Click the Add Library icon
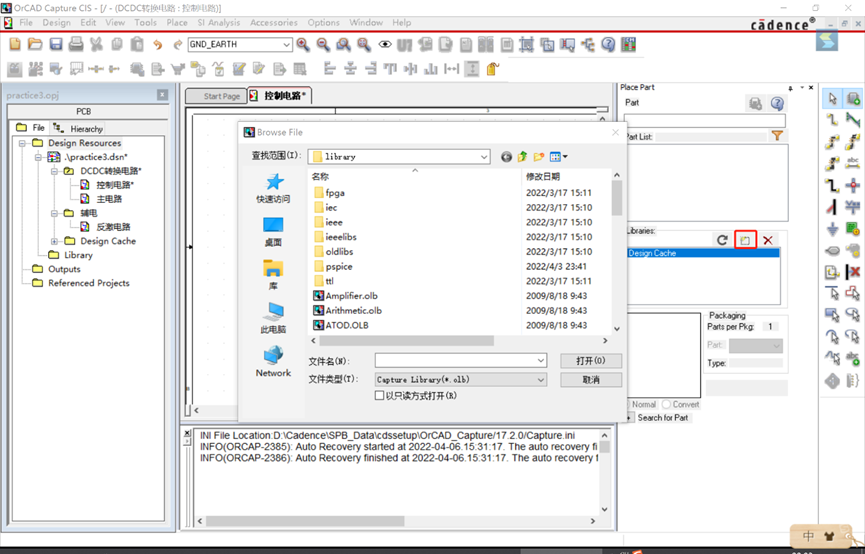 pyautogui.click(x=745, y=240)
